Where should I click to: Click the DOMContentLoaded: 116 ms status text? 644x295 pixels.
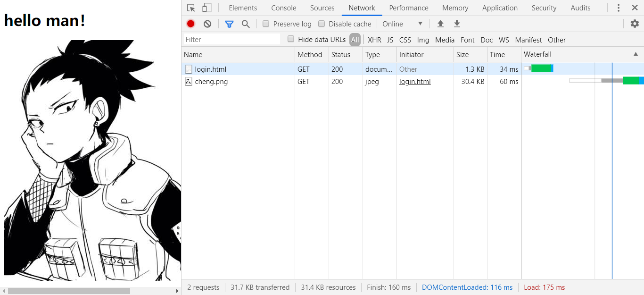467,287
